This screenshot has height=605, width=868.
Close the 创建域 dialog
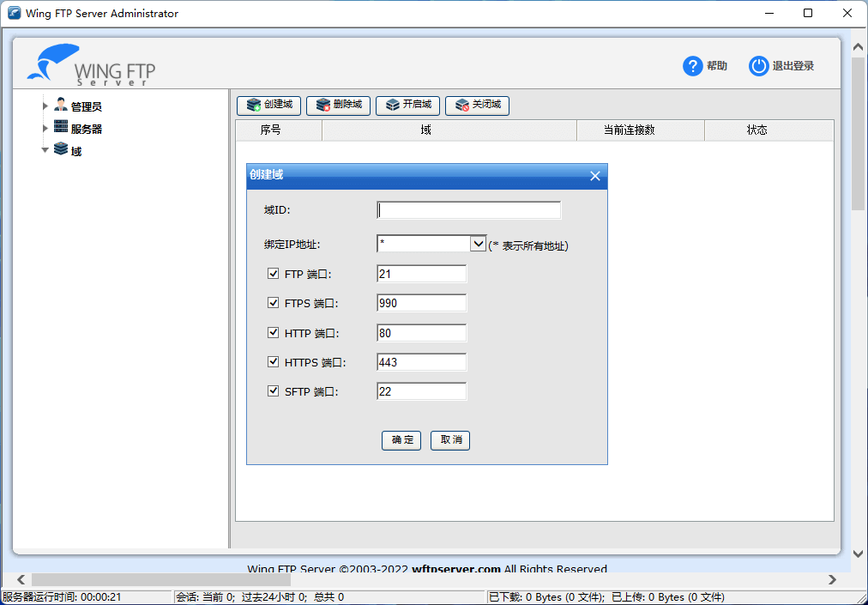pos(595,175)
